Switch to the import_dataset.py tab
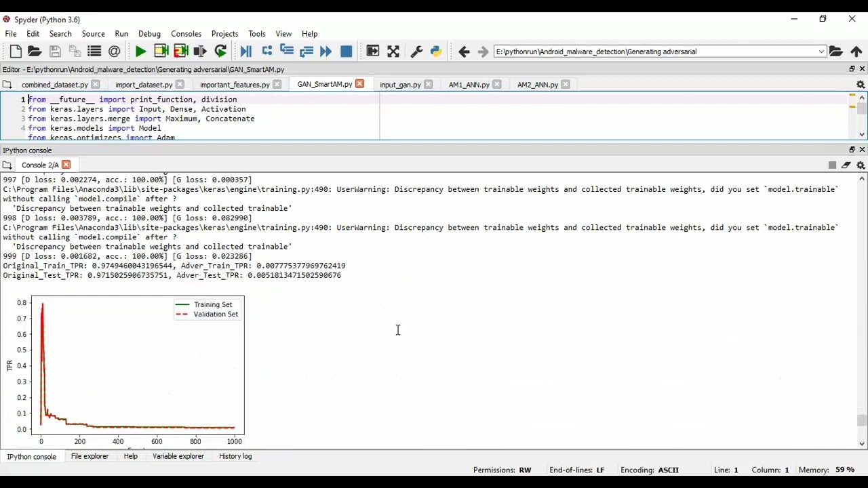The height and width of the screenshot is (488, 868). (x=144, y=85)
